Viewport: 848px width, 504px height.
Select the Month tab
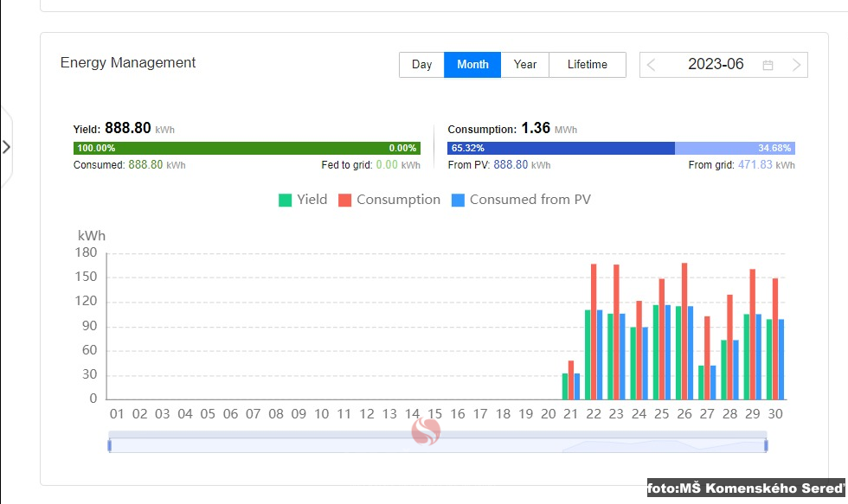tap(472, 65)
